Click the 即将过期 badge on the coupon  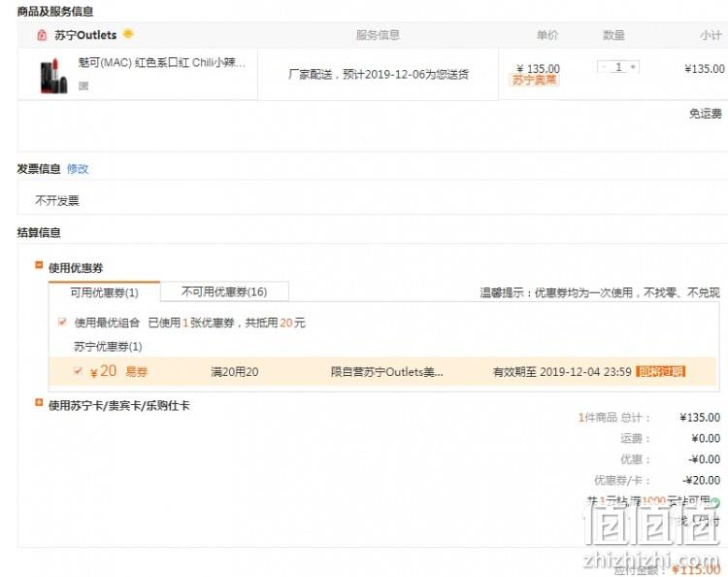click(661, 371)
